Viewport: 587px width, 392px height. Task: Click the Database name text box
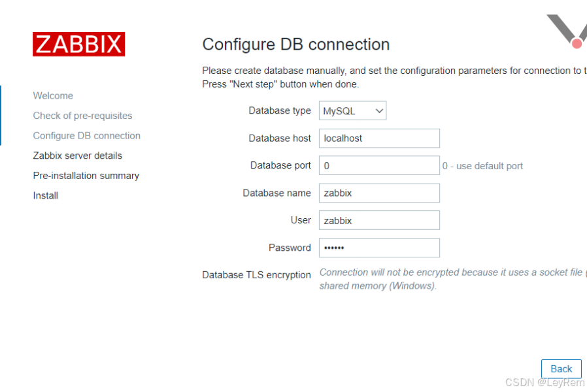379,193
